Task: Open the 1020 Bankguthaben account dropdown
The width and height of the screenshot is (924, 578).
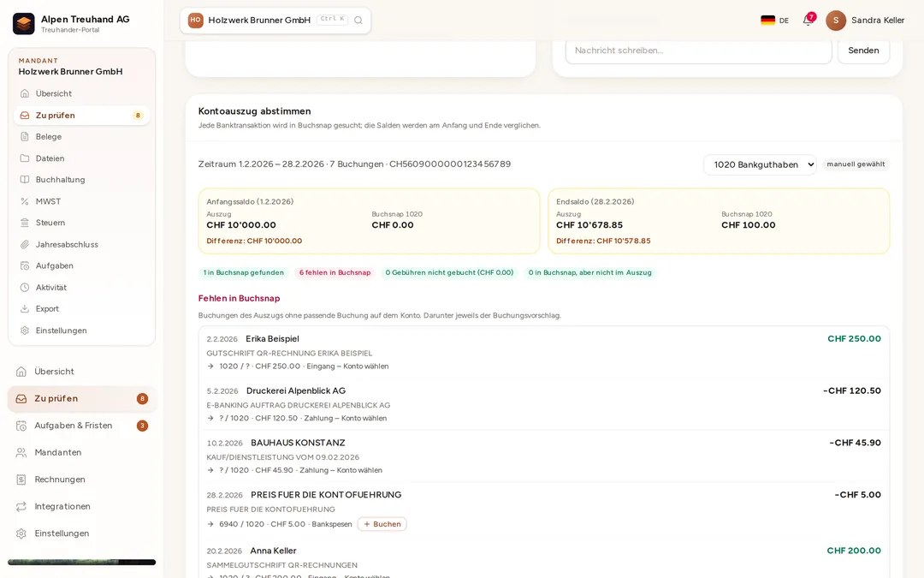Action: point(761,164)
